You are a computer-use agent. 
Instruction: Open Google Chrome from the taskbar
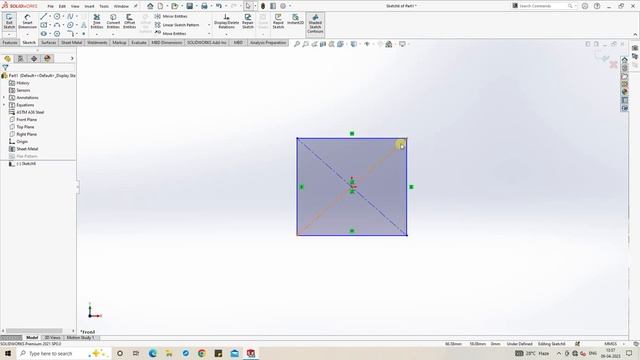pos(202,353)
